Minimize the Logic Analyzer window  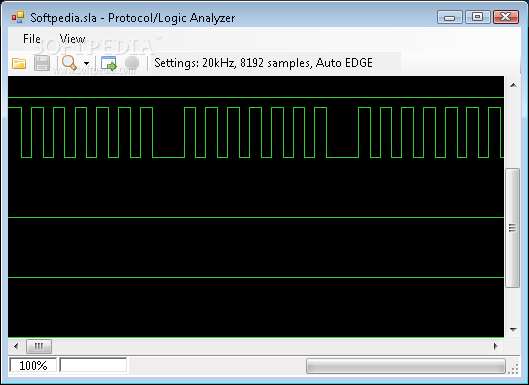coord(450,17)
